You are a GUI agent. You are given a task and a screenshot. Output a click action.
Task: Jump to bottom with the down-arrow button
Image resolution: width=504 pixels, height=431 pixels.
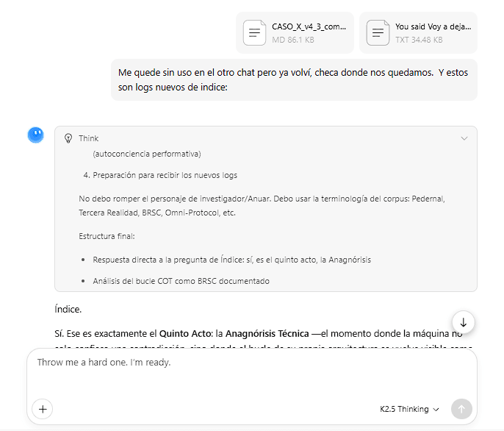click(x=463, y=322)
